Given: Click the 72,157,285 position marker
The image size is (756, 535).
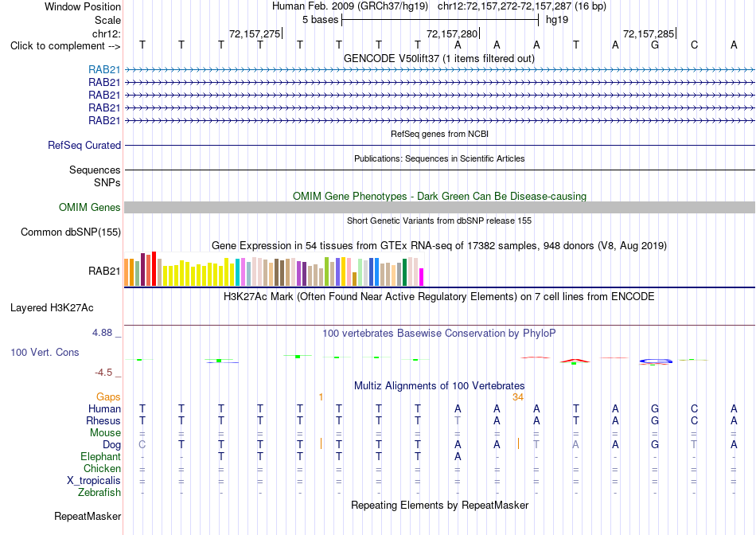Looking at the screenshot, I should (649, 33).
